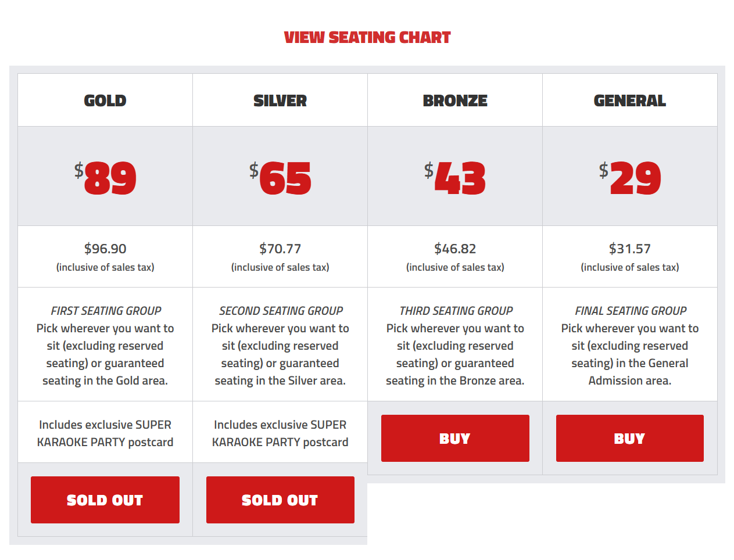Open the View Seating Chart link
734x560 pixels.
pos(367,37)
